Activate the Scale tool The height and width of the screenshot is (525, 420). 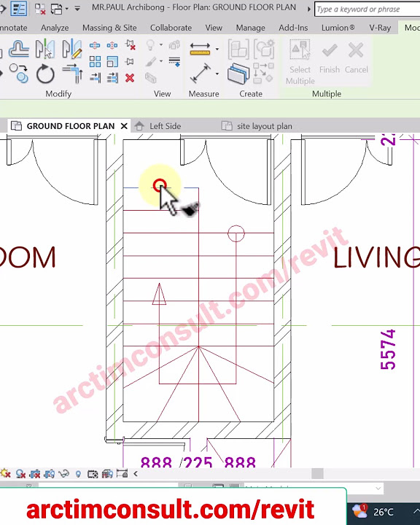click(112, 61)
